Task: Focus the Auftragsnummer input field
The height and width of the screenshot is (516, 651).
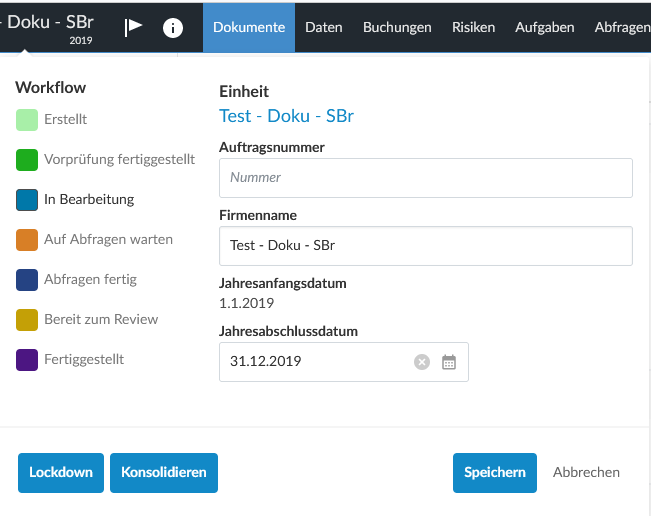Action: (x=426, y=178)
